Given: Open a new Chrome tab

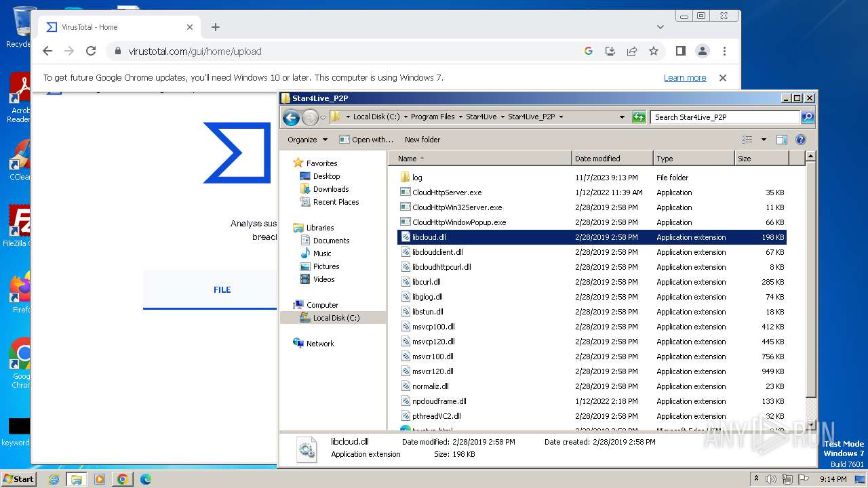Looking at the screenshot, I should coord(216,27).
